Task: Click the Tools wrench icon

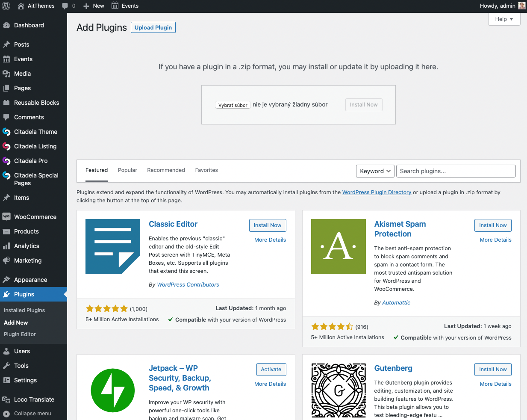Action: [6, 366]
